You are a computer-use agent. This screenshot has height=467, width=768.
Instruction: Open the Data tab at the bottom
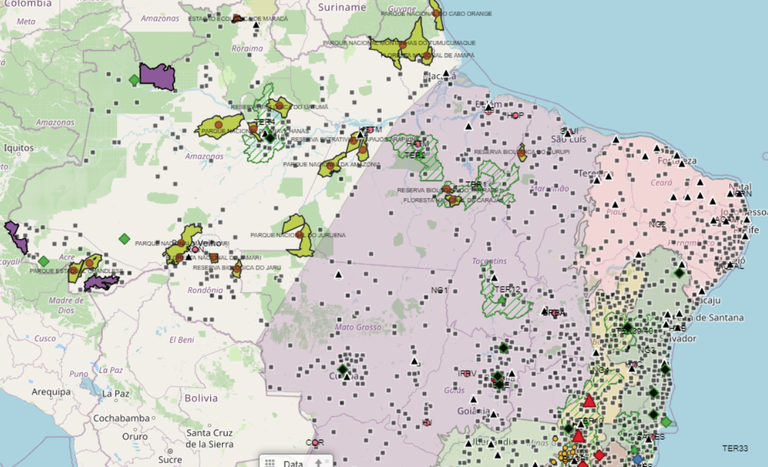click(293, 463)
